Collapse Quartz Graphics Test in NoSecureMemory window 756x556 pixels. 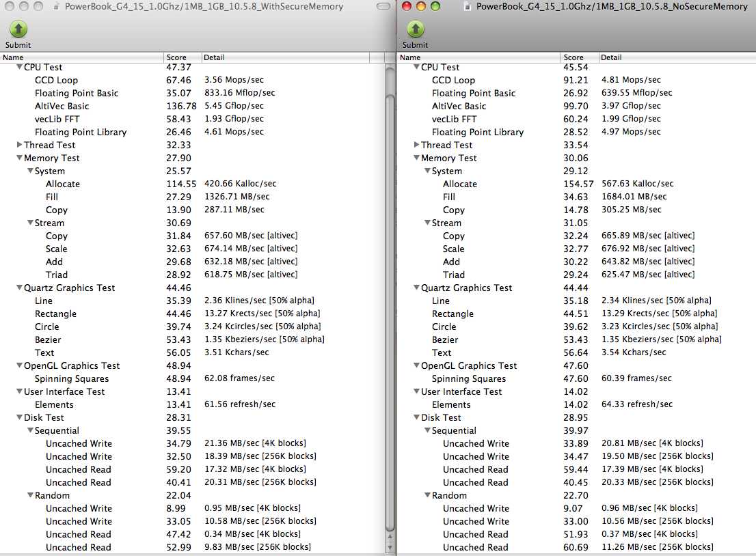point(416,288)
